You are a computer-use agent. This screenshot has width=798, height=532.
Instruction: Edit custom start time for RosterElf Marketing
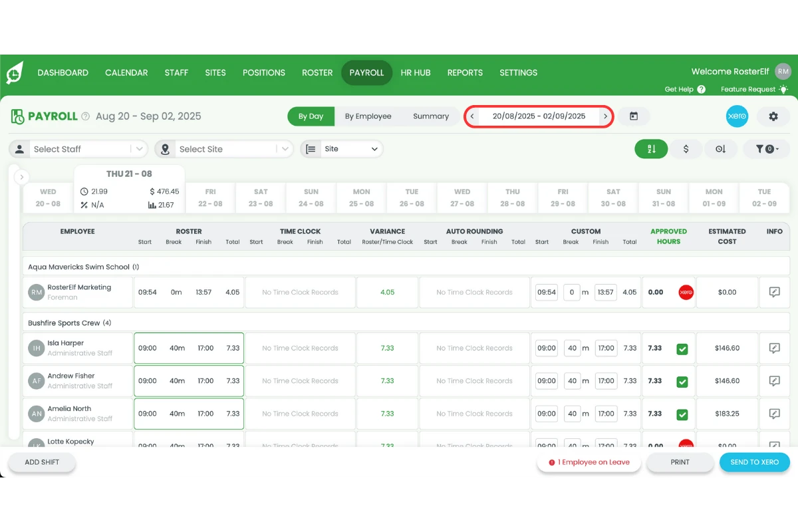[547, 292]
